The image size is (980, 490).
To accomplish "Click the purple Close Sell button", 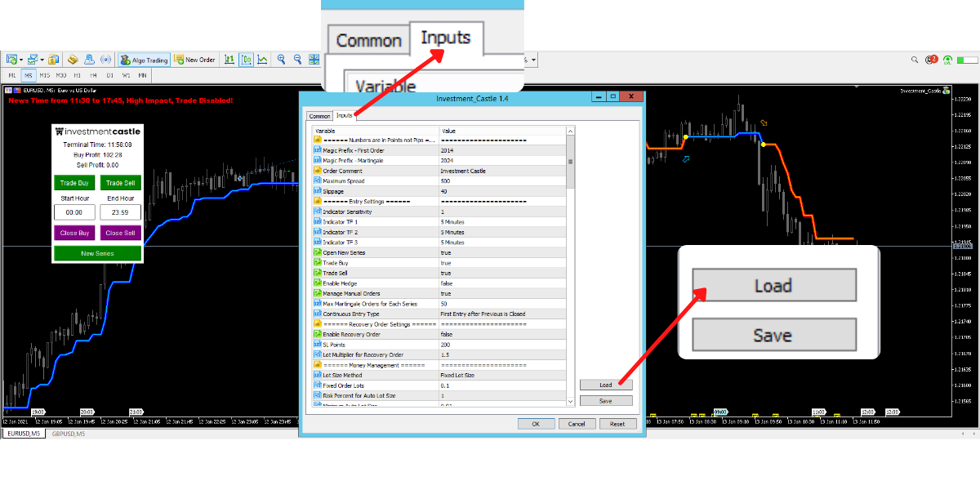I will (121, 233).
